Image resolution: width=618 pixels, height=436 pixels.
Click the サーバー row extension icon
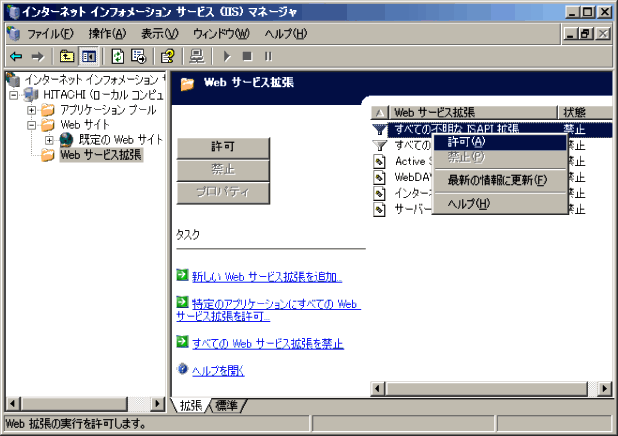click(379, 209)
